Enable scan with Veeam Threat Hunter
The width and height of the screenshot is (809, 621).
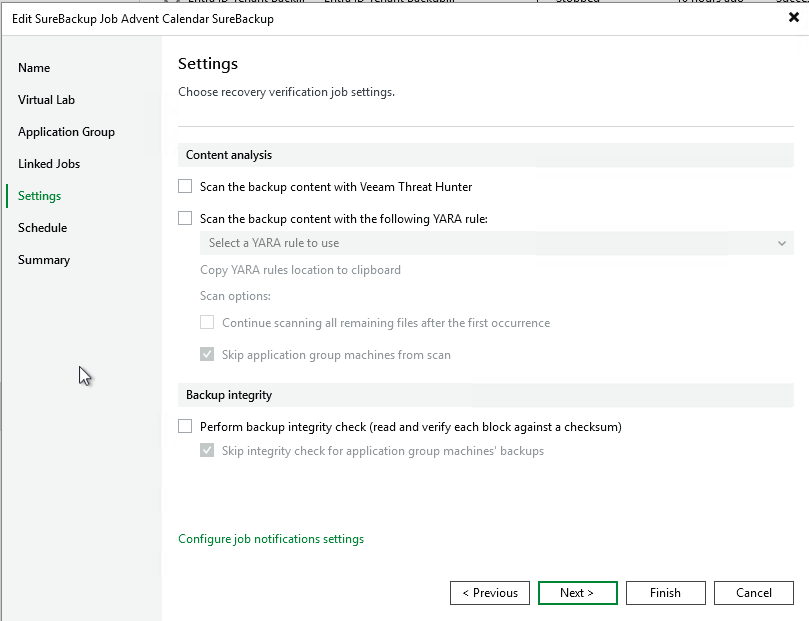pyautogui.click(x=185, y=187)
